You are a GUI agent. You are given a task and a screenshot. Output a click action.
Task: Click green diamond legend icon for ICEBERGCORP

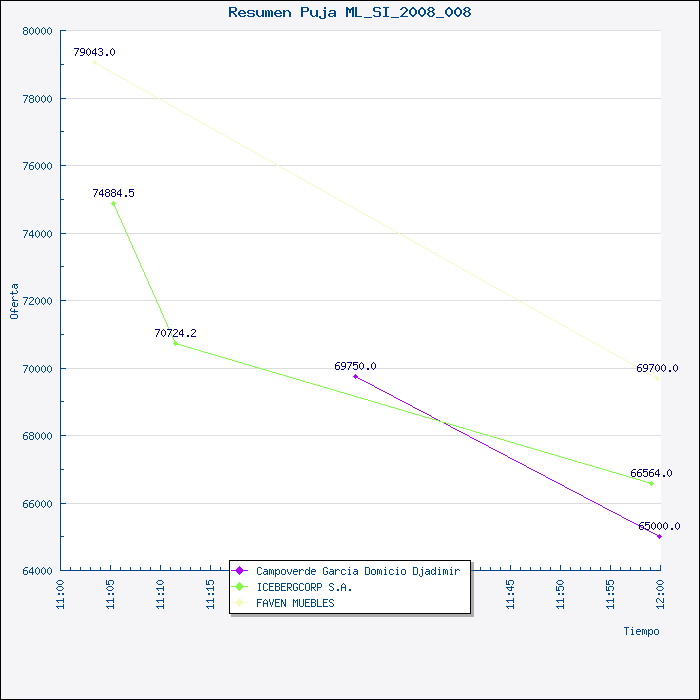click(240, 587)
